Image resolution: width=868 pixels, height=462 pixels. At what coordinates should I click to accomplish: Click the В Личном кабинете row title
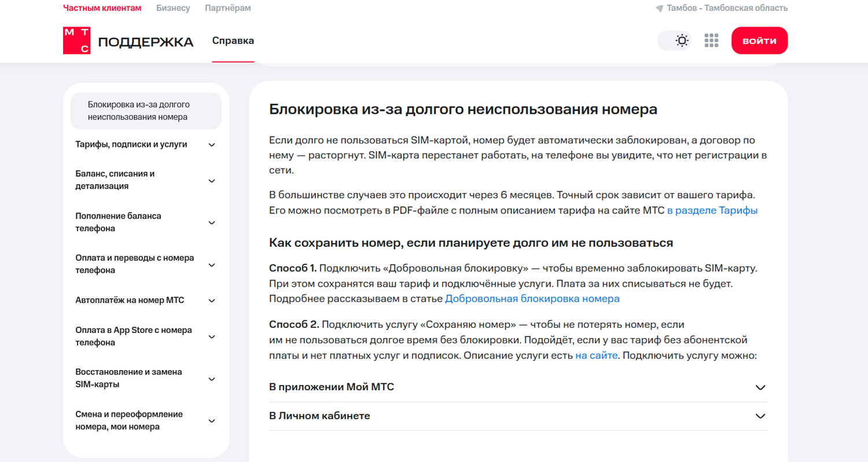[x=319, y=416]
